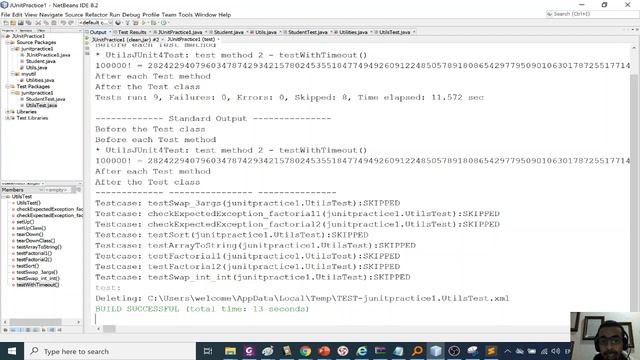The height and width of the screenshot is (360, 640).
Task: Click the Task View taskbar icon
Action: (208, 351)
